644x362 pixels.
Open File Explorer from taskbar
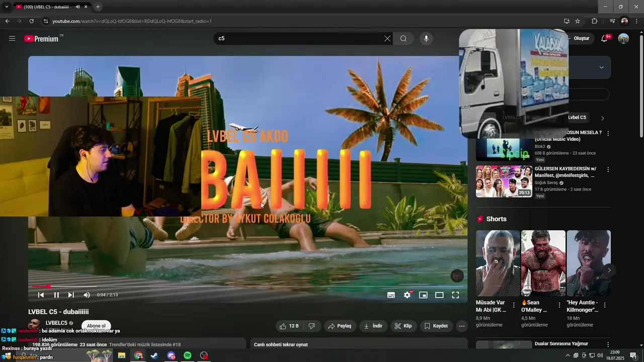coord(121,355)
